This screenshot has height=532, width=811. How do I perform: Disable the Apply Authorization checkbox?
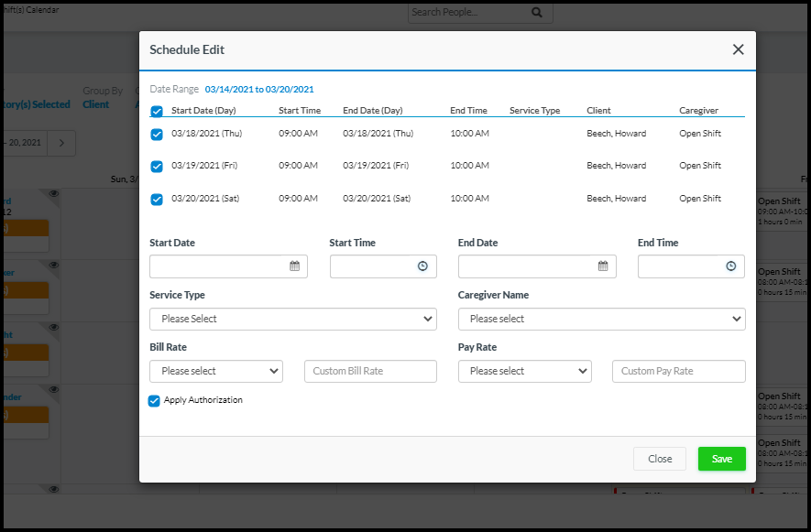(x=155, y=401)
